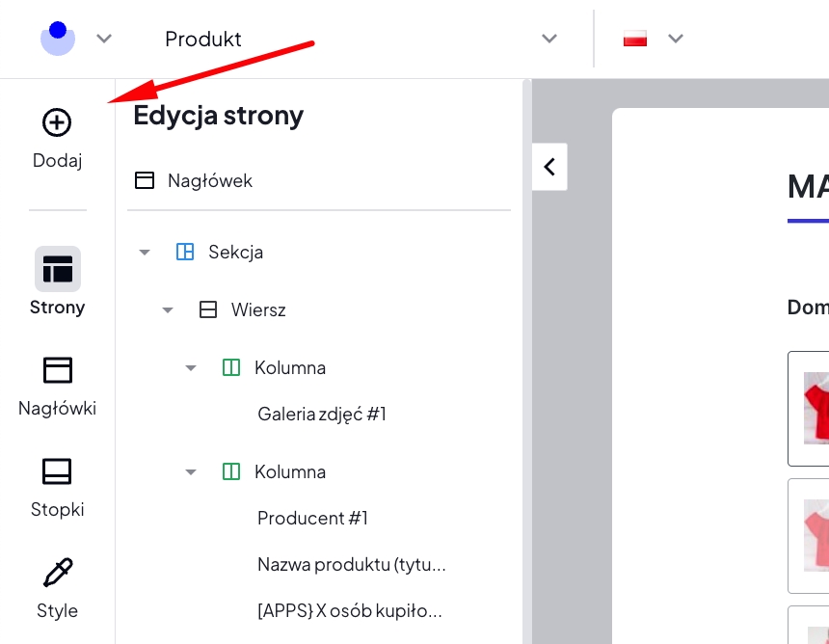The width and height of the screenshot is (829, 644).
Task: Click the red t-shirt thumbnail
Action: pos(816,407)
